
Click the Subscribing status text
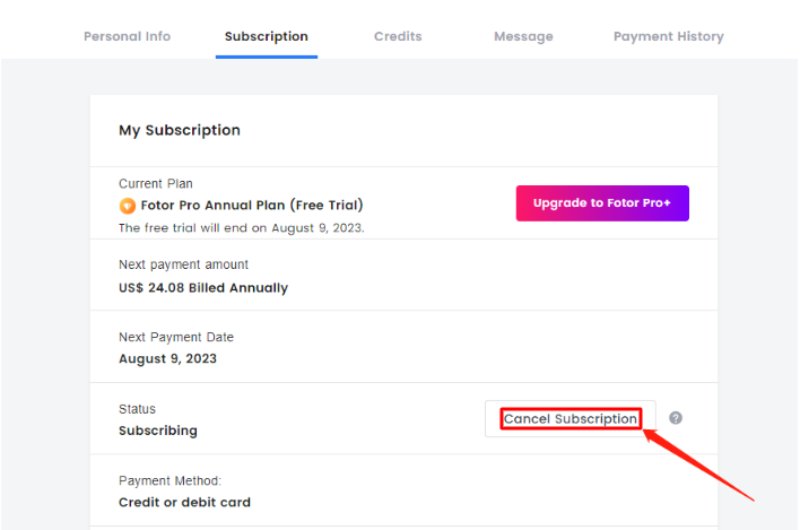pyautogui.click(x=158, y=431)
